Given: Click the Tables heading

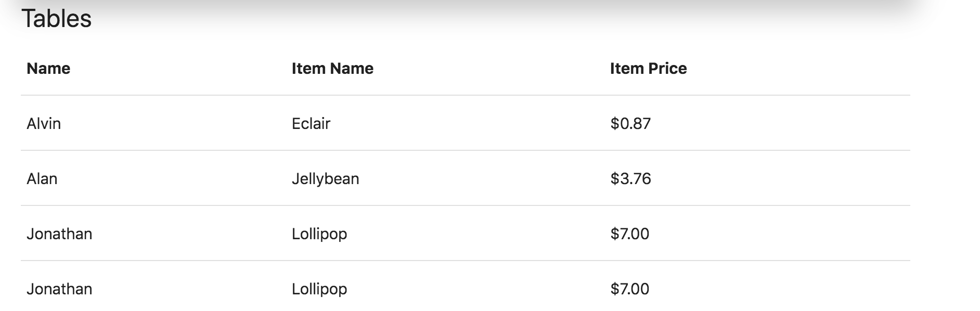Looking at the screenshot, I should [x=56, y=19].
